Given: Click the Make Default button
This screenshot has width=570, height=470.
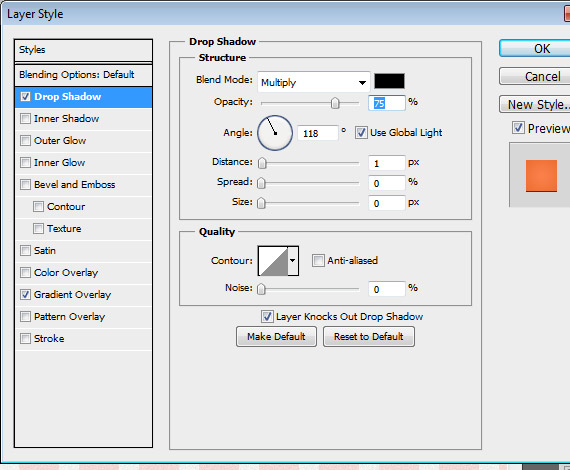Looking at the screenshot, I should (x=276, y=337).
